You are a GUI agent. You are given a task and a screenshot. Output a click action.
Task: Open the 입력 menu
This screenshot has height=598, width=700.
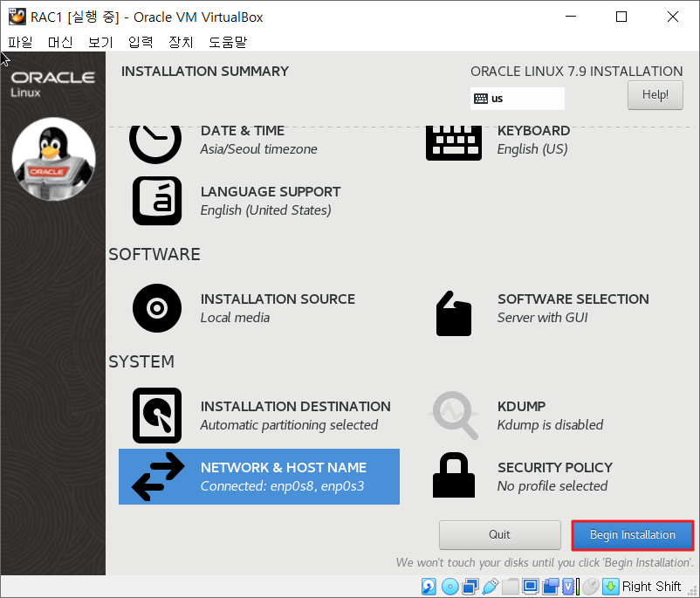point(141,42)
